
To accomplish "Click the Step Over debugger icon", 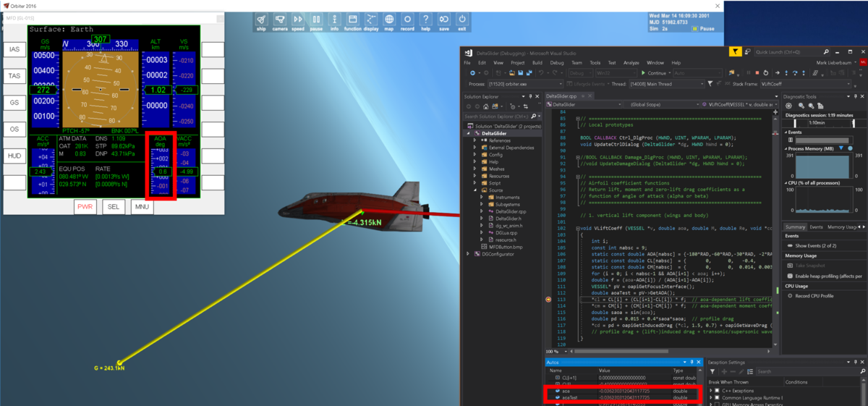I will 795,73.
